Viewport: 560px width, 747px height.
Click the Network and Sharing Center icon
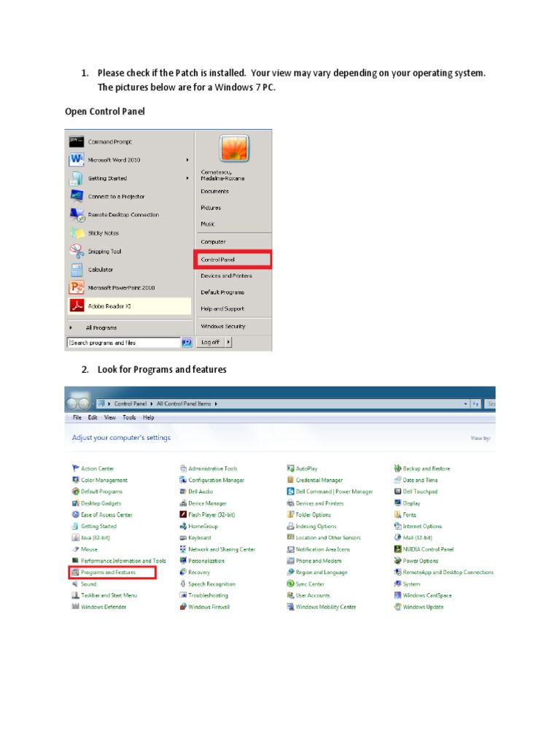click(183, 549)
